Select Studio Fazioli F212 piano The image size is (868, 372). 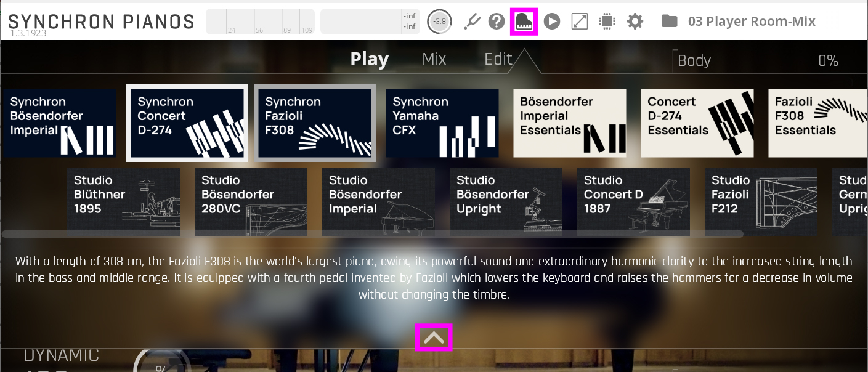[761, 201]
